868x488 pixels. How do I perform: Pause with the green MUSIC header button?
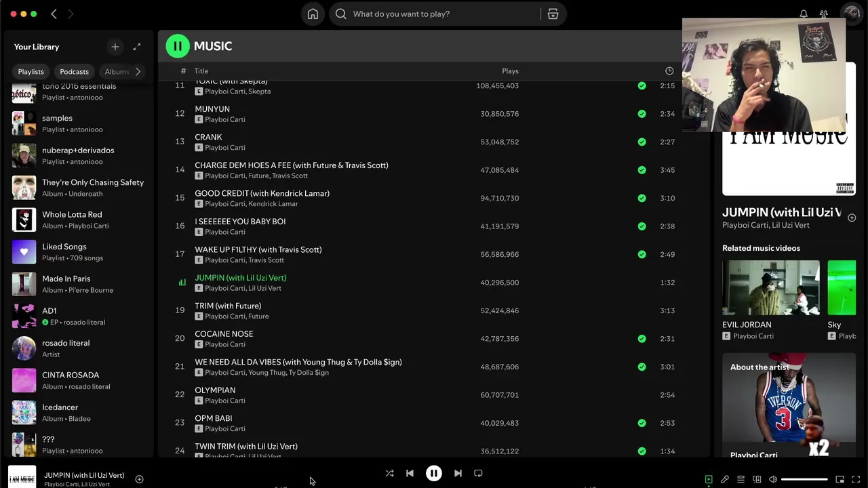[178, 46]
